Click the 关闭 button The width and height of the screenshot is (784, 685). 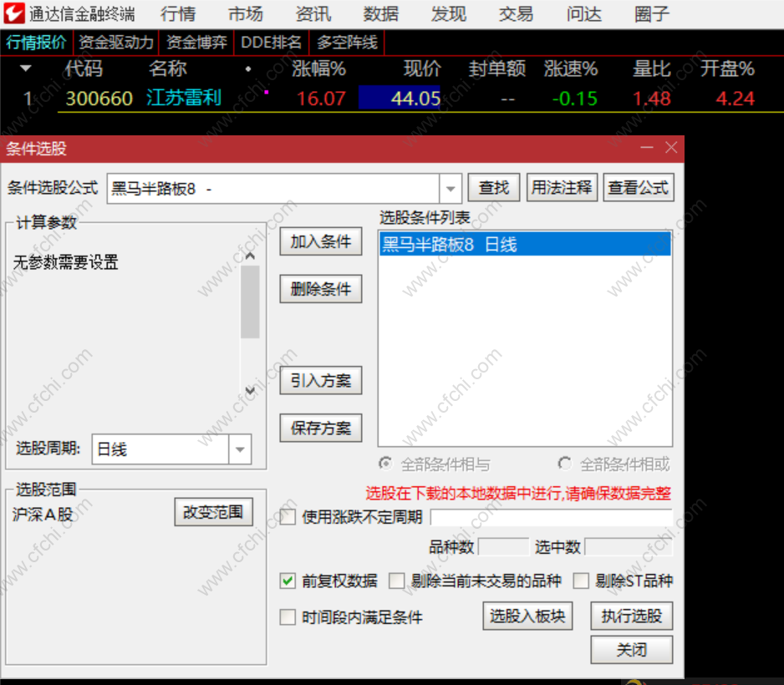coord(632,650)
